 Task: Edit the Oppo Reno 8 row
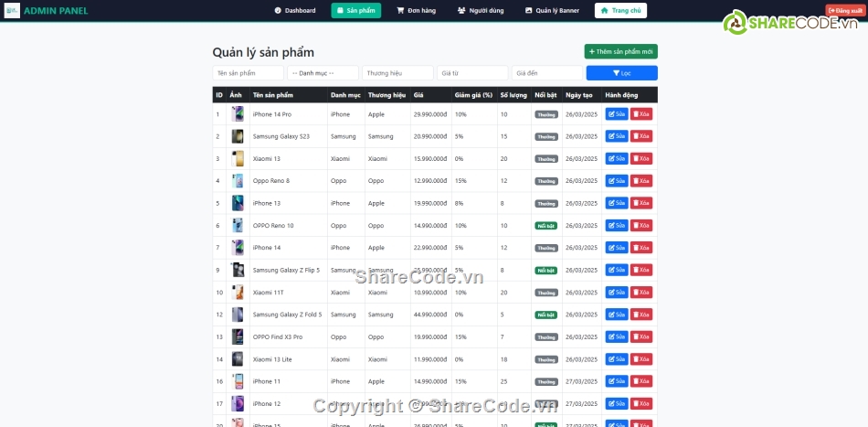[616, 180]
